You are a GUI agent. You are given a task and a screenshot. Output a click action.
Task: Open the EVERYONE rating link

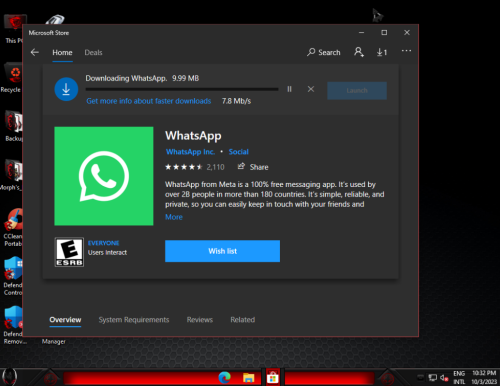point(103,243)
